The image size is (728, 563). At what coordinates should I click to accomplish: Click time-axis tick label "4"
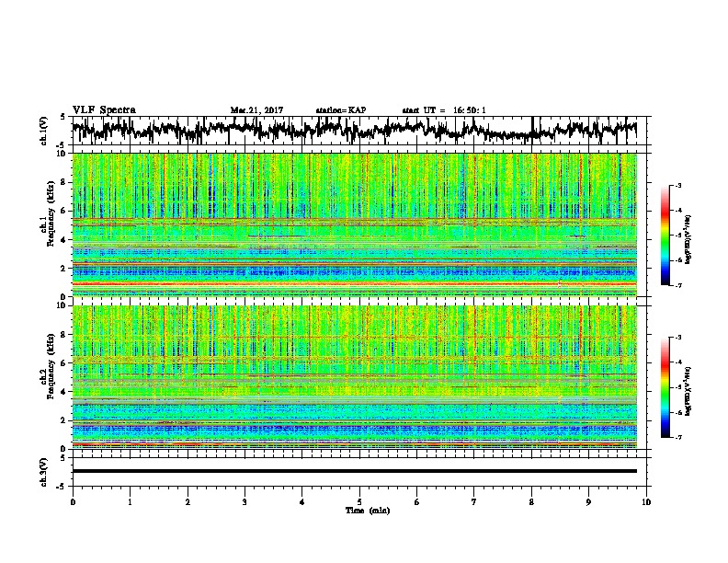pos(302,502)
